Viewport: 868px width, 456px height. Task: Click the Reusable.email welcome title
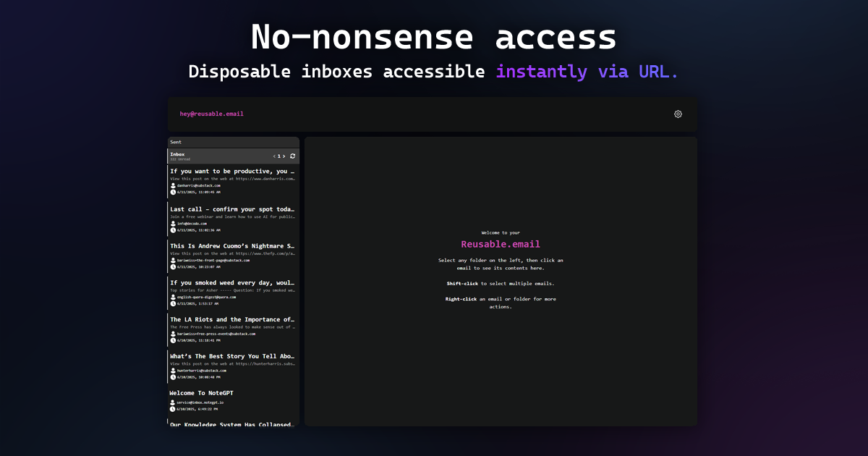pyautogui.click(x=501, y=244)
